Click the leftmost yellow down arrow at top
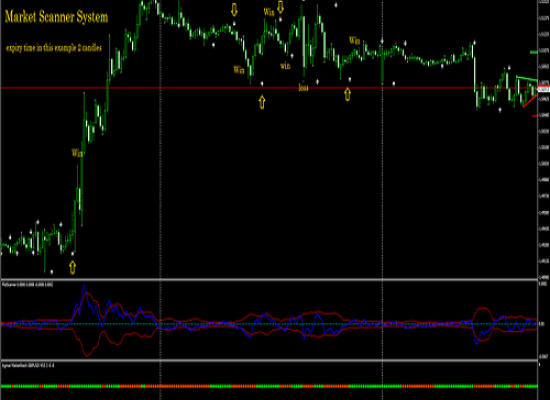550x400 pixels. pyautogui.click(x=234, y=9)
